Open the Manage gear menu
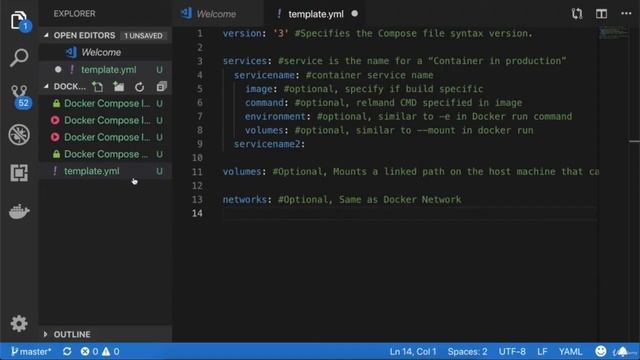Screen dimensions: 640x360 [x=19, y=323]
